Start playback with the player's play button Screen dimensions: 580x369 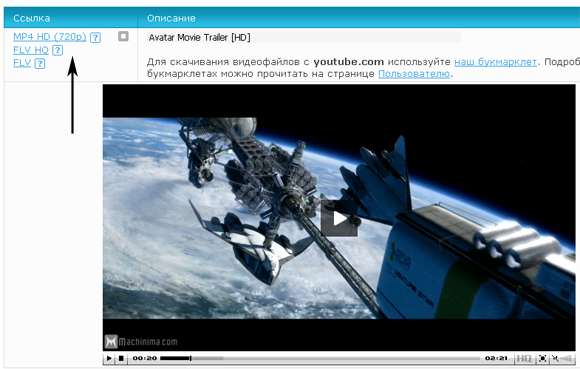click(109, 358)
